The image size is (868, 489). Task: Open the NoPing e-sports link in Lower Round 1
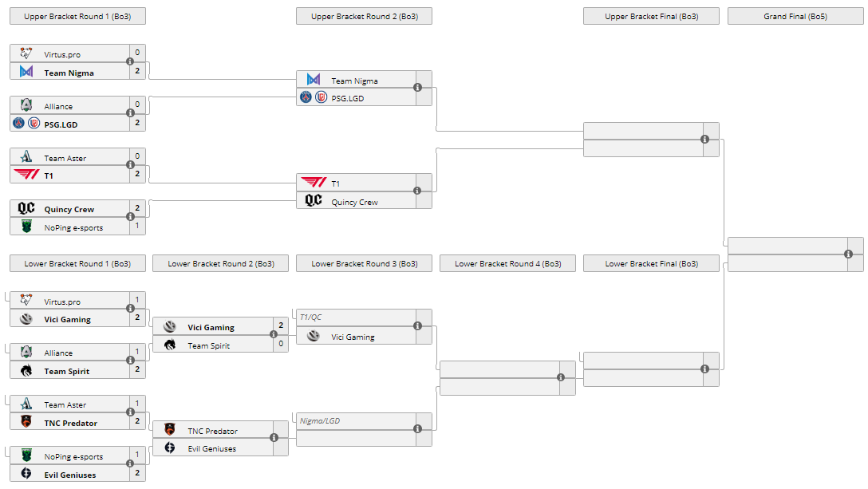pyautogui.click(x=73, y=457)
